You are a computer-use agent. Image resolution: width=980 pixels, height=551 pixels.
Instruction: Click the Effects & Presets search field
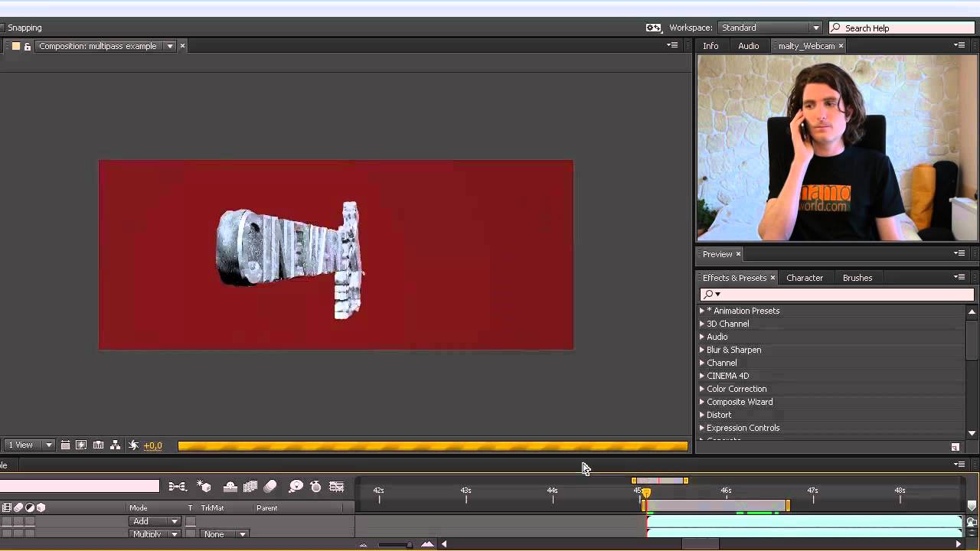coord(837,294)
